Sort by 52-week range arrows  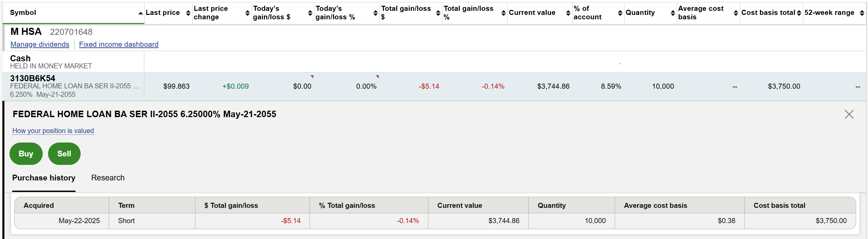[862, 13]
